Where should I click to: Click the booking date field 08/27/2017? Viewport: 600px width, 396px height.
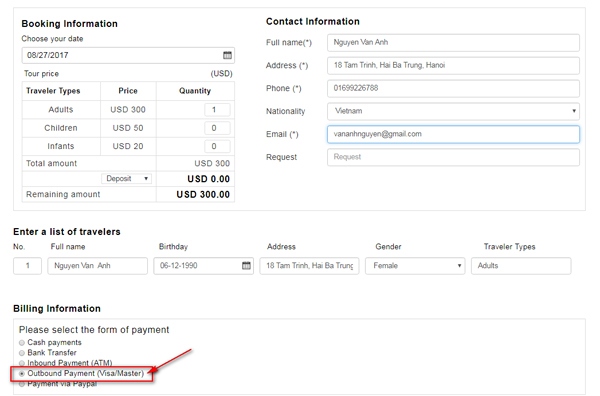128,55
